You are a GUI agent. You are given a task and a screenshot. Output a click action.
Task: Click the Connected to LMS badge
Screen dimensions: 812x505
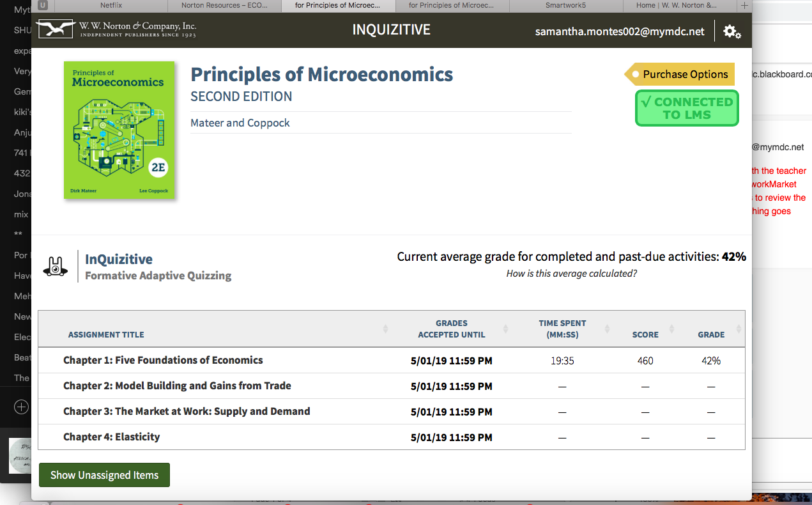tap(687, 108)
